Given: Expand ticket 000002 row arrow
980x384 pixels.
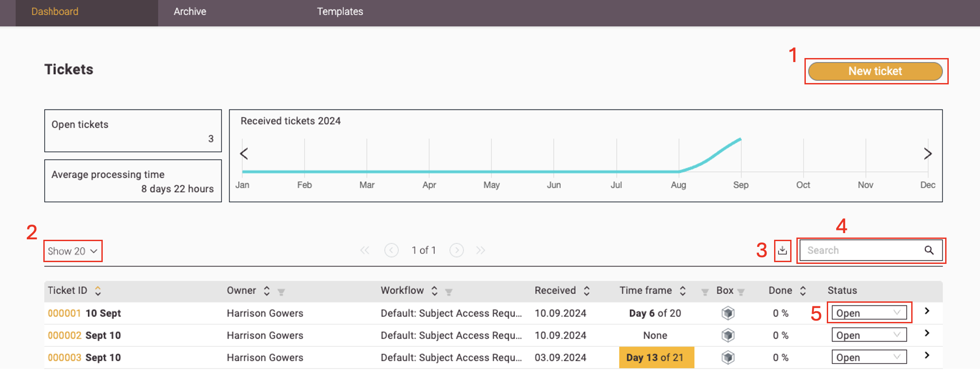Looking at the screenshot, I should click(927, 333).
